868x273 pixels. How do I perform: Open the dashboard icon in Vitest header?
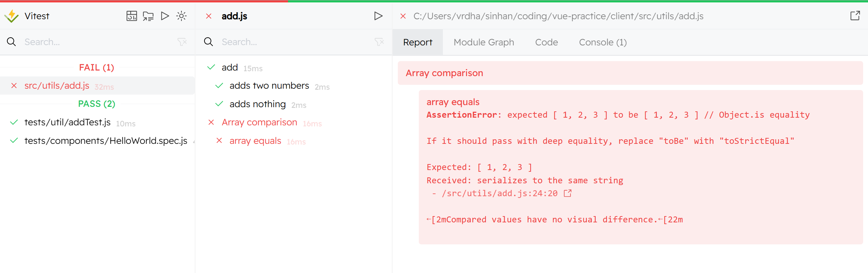tap(132, 16)
